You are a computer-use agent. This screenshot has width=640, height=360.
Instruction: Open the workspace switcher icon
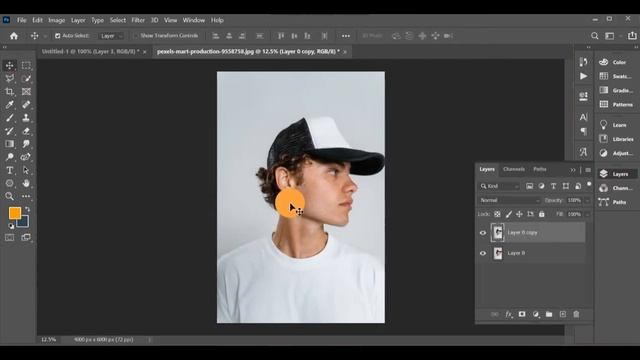[x=610, y=36]
